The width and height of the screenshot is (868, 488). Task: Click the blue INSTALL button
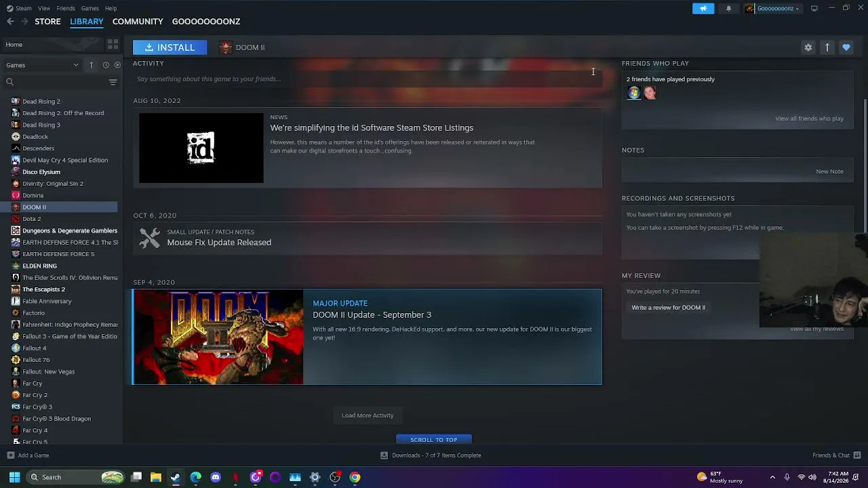click(x=170, y=47)
